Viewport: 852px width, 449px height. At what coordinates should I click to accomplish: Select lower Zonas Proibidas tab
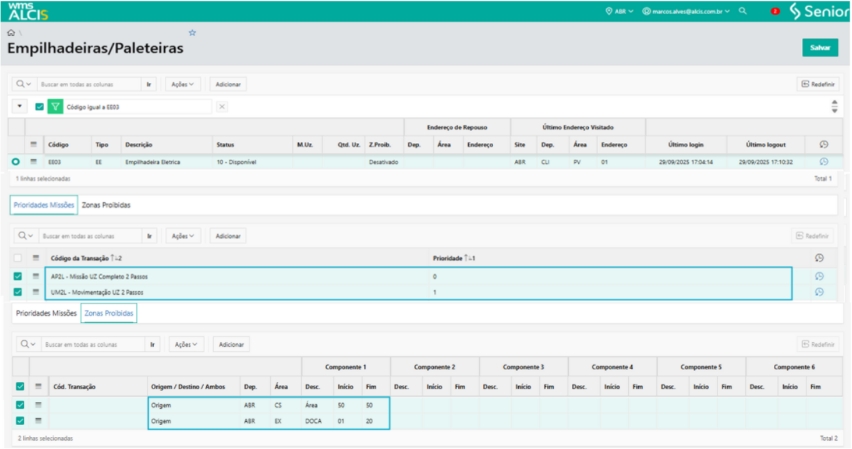(x=109, y=313)
